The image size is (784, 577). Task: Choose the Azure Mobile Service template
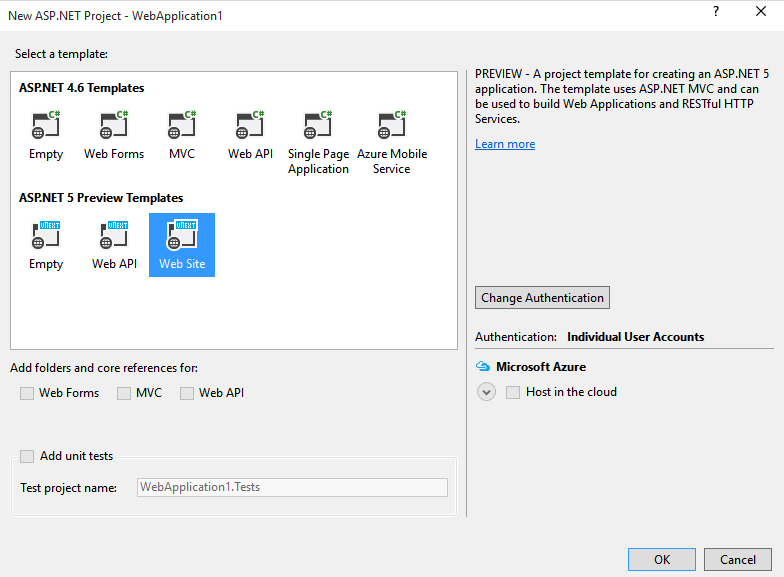point(391,126)
